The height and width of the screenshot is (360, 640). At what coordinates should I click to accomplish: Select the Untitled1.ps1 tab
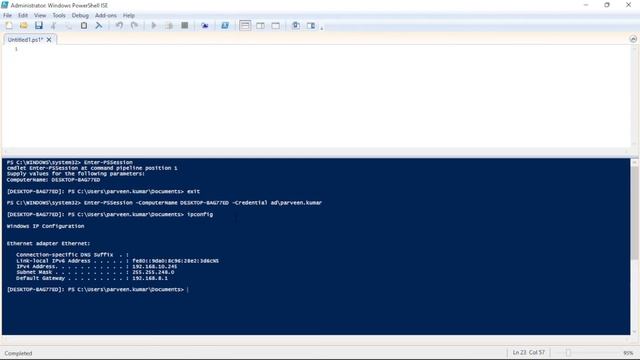pyautogui.click(x=25, y=40)
